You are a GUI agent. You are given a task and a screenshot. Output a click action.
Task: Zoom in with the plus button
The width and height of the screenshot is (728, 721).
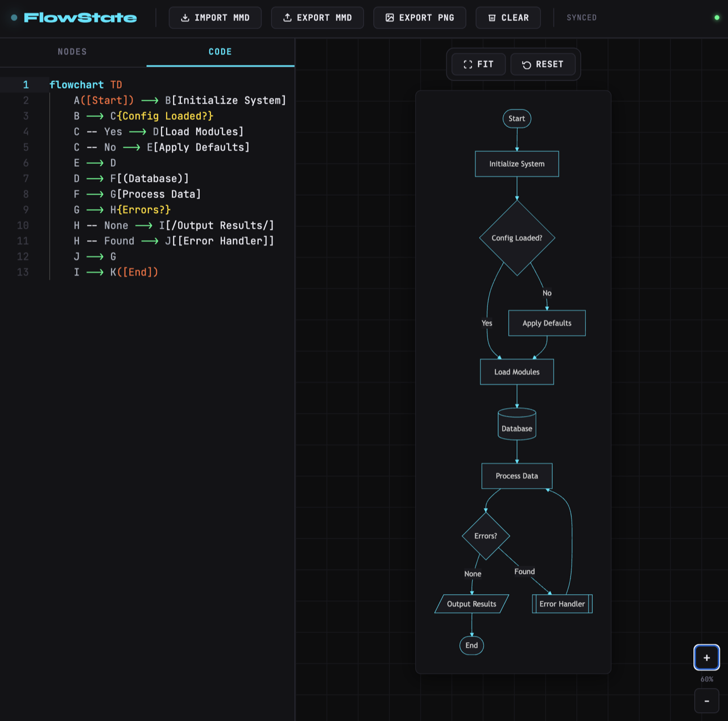(x=707, y=658)
